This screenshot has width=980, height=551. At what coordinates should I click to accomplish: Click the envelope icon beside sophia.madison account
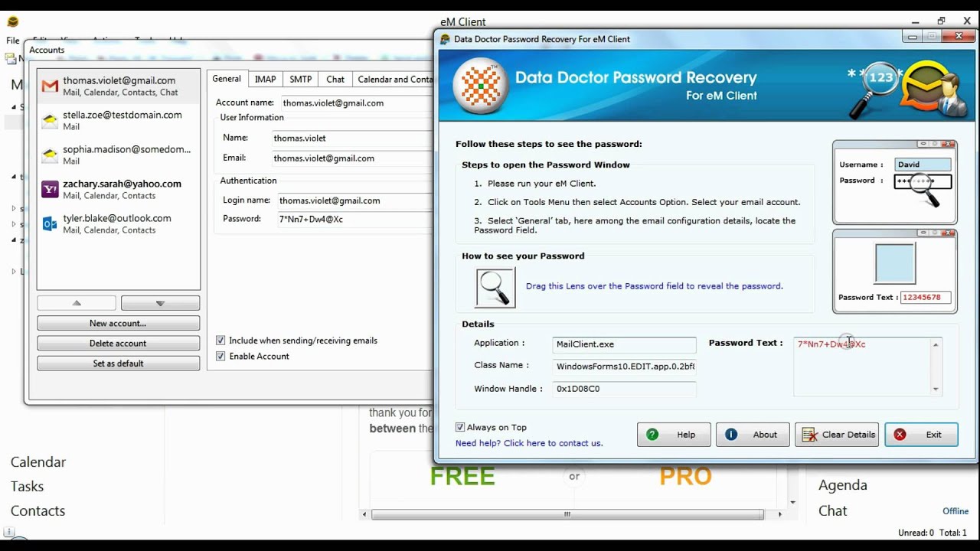50,155
